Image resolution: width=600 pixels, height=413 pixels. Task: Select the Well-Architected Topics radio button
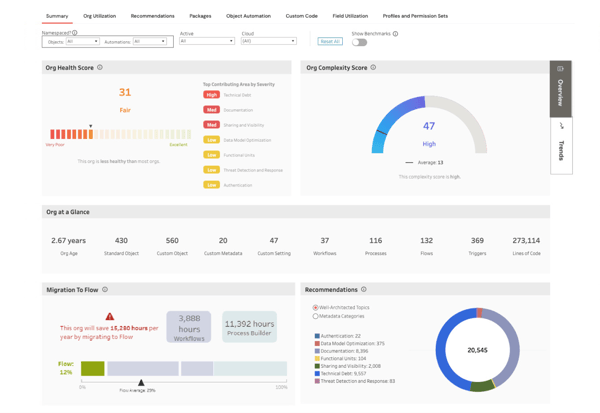point(316,308)
